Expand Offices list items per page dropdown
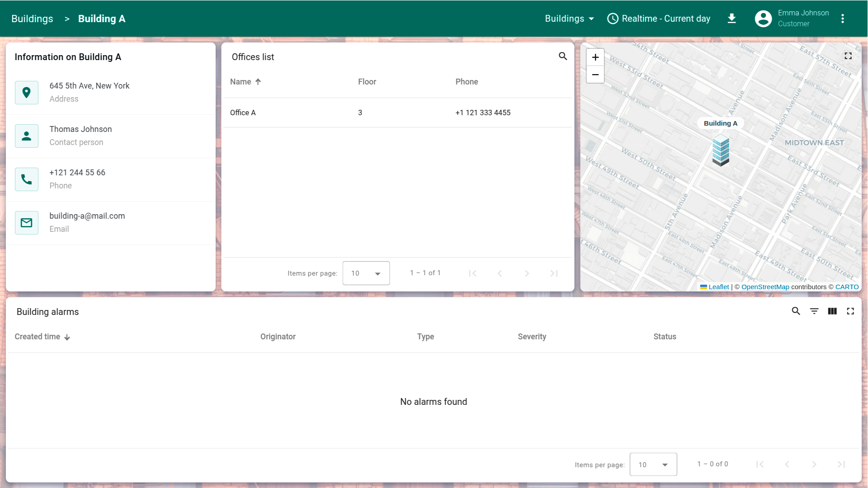 [366, 273]
